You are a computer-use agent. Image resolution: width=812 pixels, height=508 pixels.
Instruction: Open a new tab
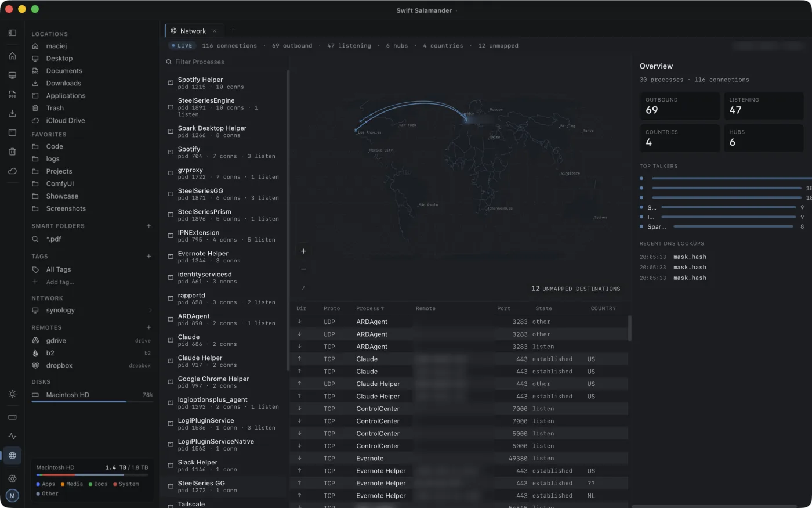click(x=234, y=30)
